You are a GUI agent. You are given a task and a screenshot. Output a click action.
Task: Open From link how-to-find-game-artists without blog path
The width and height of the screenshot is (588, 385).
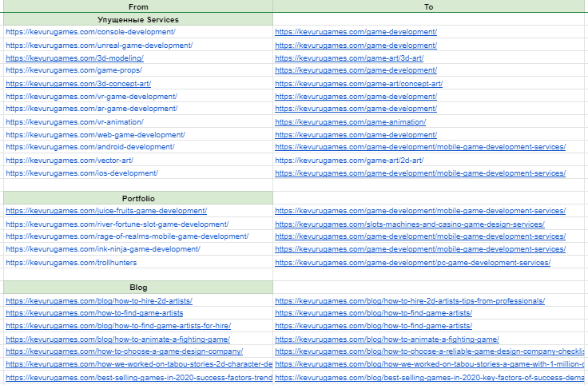click(x=94, y=312)
